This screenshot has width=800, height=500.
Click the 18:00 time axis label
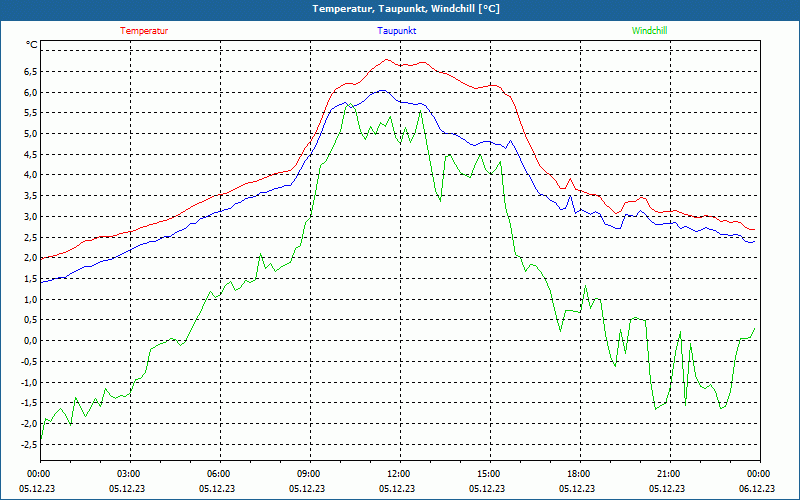point(578,474)
